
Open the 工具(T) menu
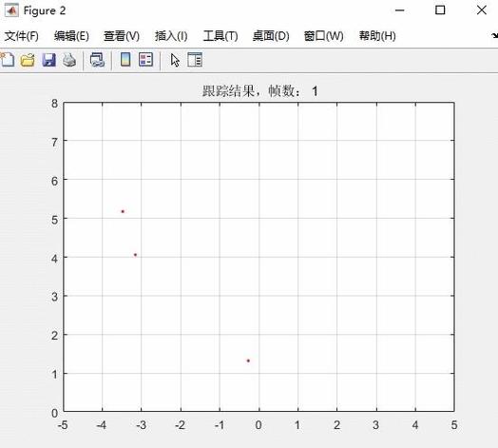coord(220,36)
